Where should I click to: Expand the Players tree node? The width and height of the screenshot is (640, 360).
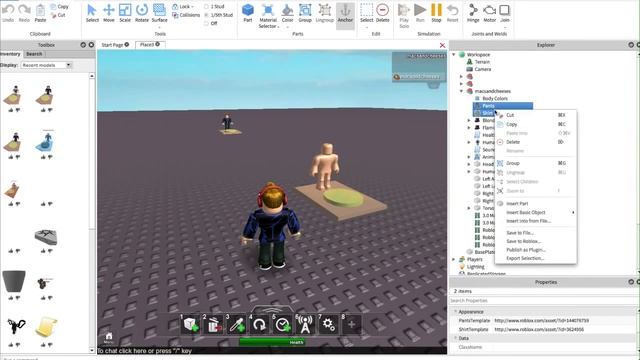tap(454, 259)
